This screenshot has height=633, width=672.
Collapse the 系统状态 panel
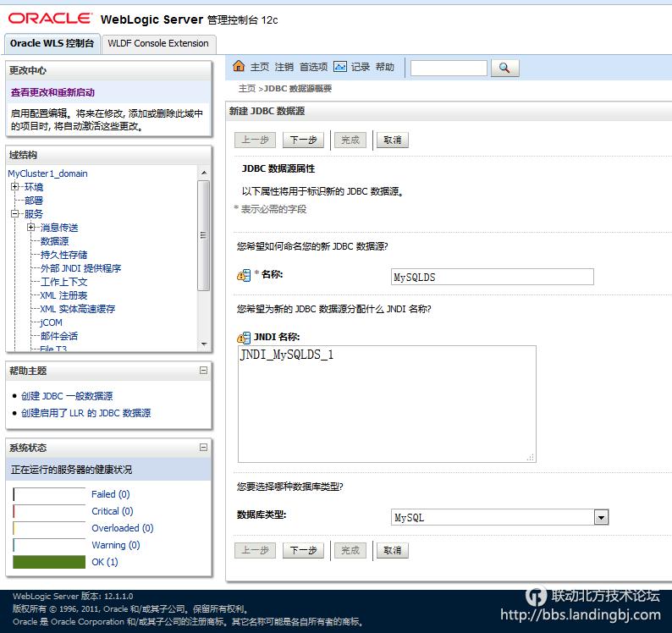tap(203, 448)
